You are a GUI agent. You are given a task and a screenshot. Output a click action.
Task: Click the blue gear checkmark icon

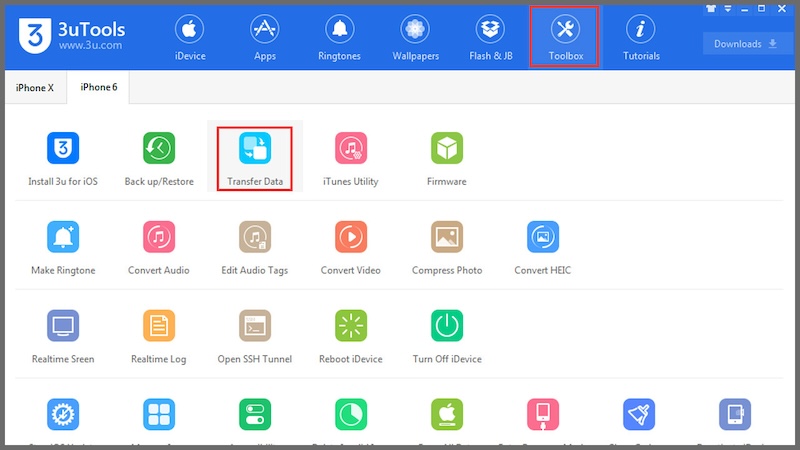(x=63, y=414)
